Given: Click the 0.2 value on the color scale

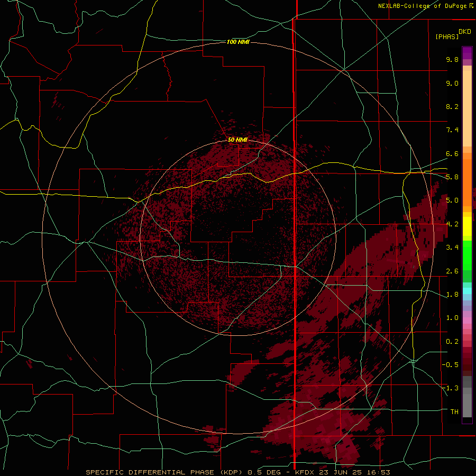Looking at the screenshot, I should click(x=452, y=342).
